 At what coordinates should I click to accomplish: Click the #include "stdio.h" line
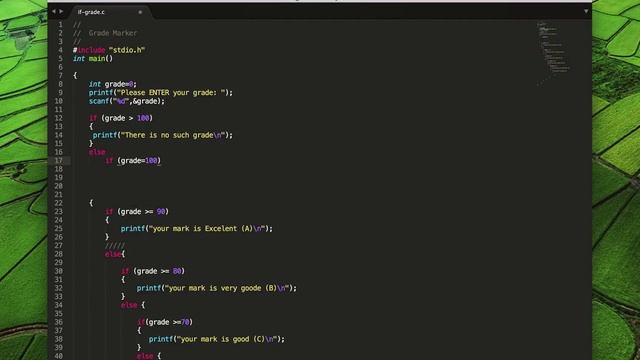(109, 50)
